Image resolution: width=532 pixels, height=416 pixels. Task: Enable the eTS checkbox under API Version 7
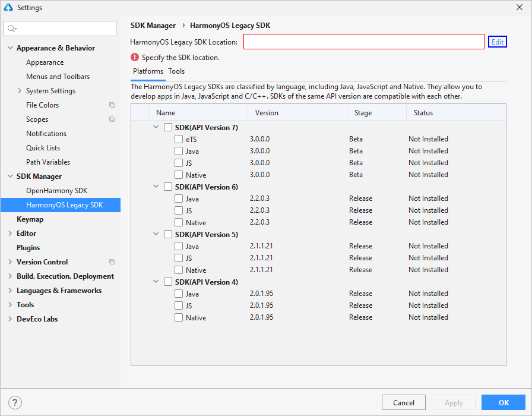pyautogui.click(x=179, y=139)
